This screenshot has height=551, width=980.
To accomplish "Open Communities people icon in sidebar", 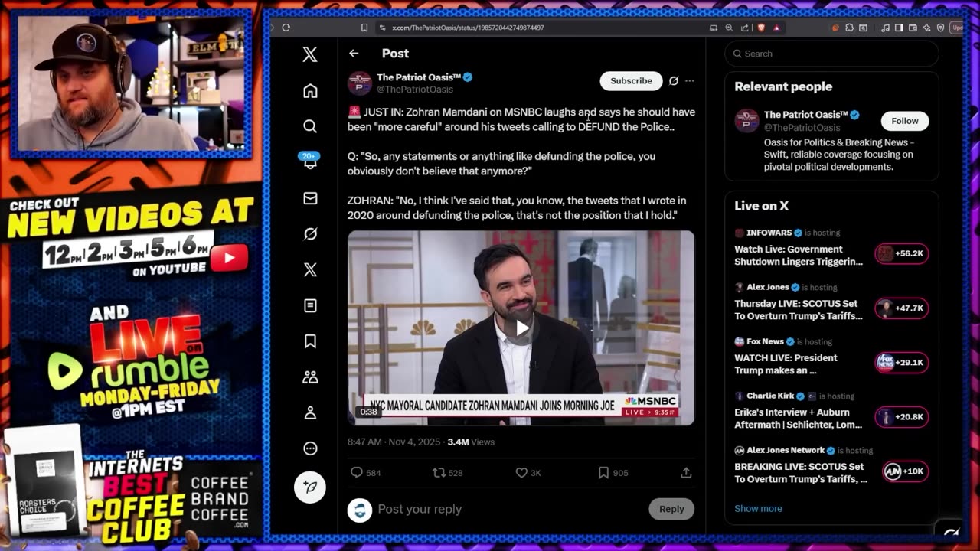I will point(310,377).
